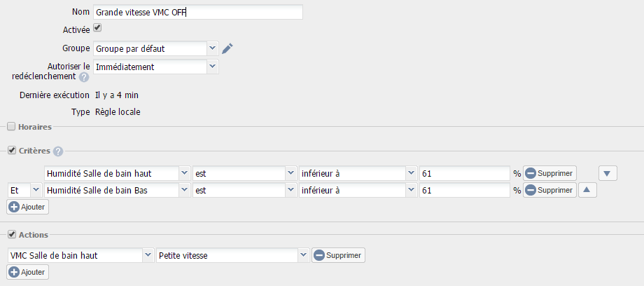Delete the Humidité Salle de bain Bas criterion

tap(549, 190)
